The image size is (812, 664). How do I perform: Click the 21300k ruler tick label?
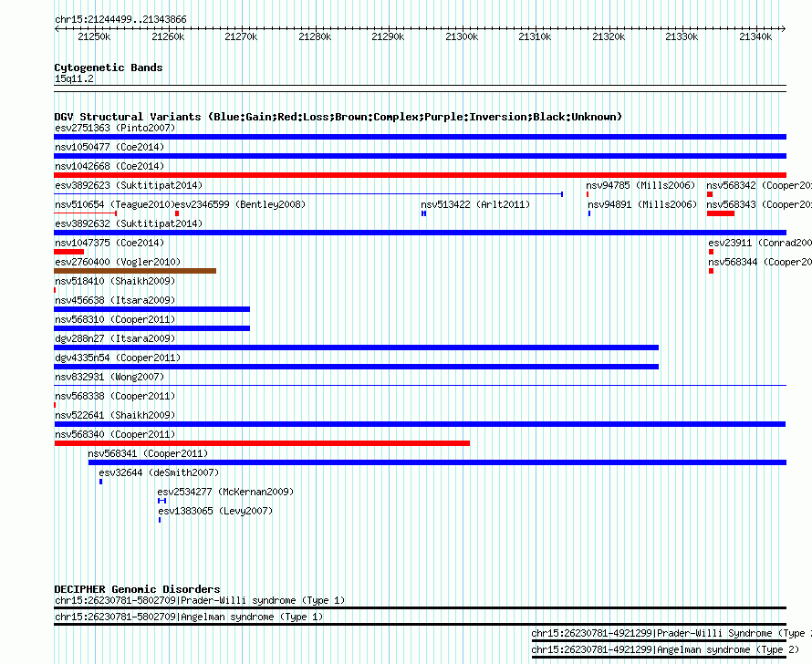click(x=462, y=36)
